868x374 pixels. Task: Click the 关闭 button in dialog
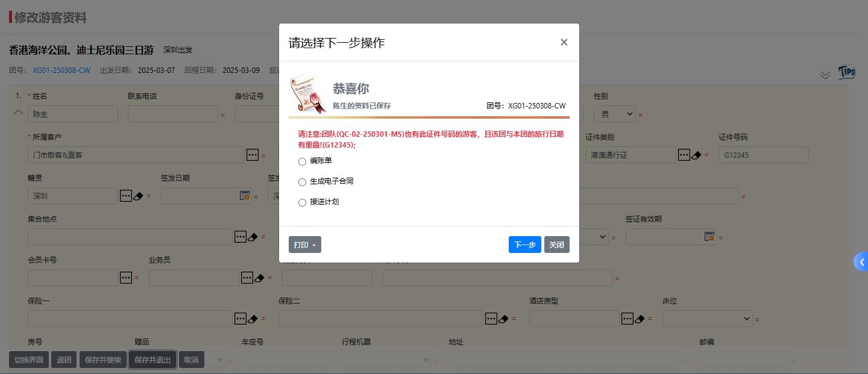point(556,245)
